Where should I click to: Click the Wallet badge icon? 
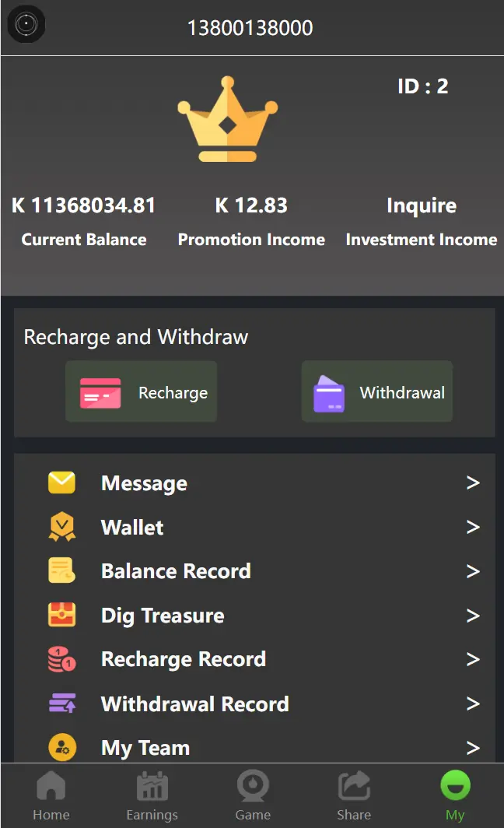[x=62, y=528]
